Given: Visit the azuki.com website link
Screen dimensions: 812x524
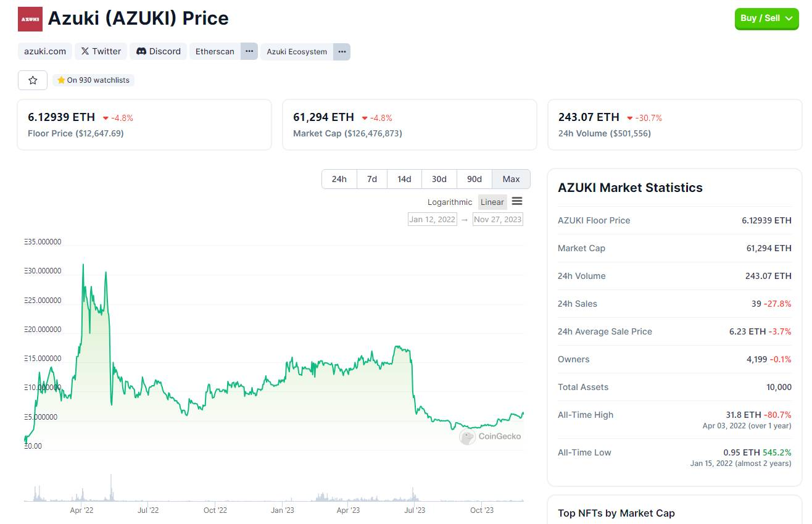Looking at the screenshot, I should pyautogui.click(x=45, y=51).
